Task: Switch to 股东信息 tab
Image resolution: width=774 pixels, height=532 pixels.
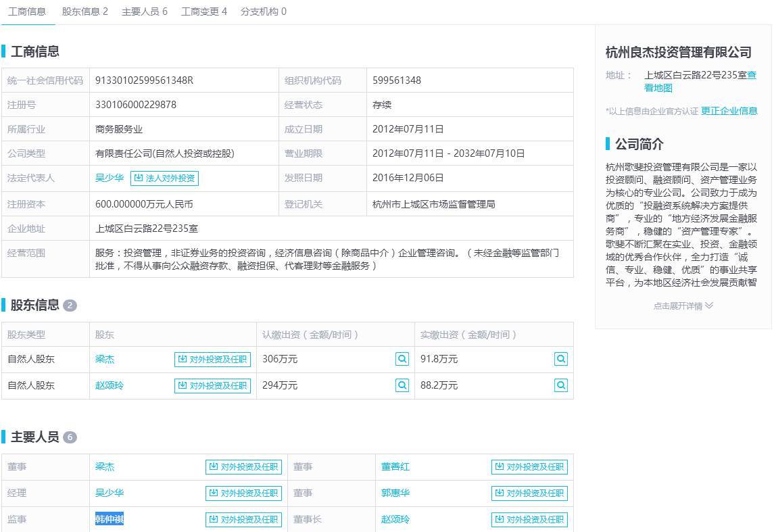Action: point(84,11)
